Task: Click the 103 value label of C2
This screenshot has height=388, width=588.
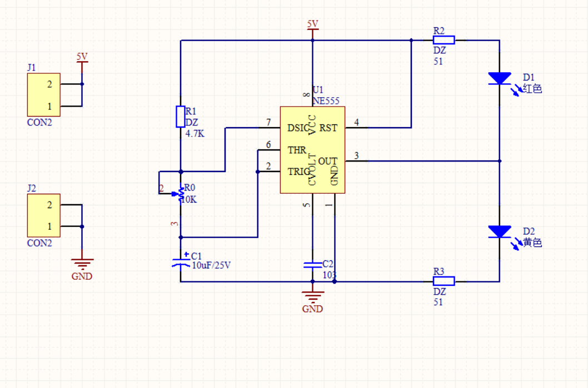Action: tap(329, 274)
